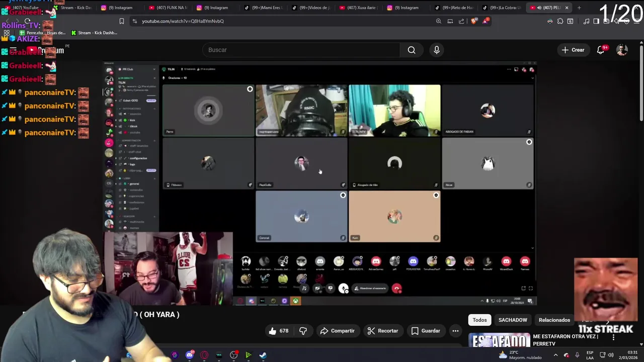644x362 pixels.
Task: Toggle fullscreen icon in Discord stage corner
Action: pyautogui.click(x=531, y=288)
